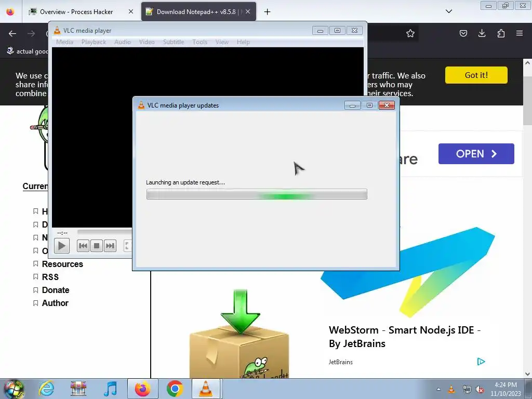
Task: Switch to Firefox in taskbar
Action: tap(142, 389)
